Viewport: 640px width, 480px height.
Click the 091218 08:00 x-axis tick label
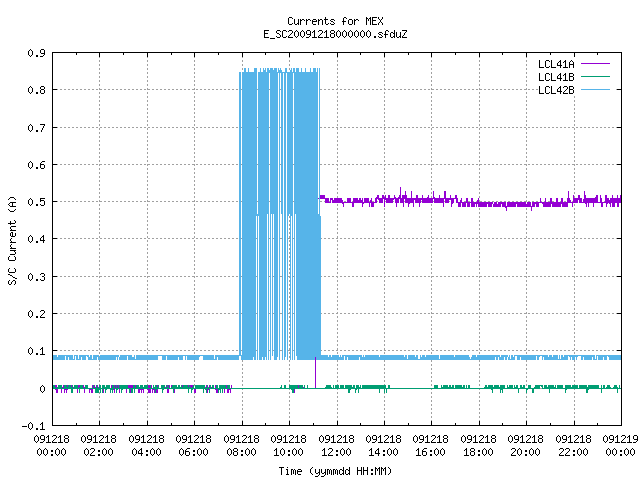click(x=241, y=446)
